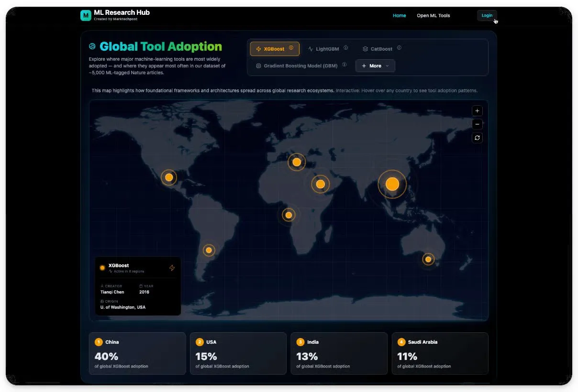Click the China adoption marker on map
This screenshot has width=578, height=392.
coord(392,184)
